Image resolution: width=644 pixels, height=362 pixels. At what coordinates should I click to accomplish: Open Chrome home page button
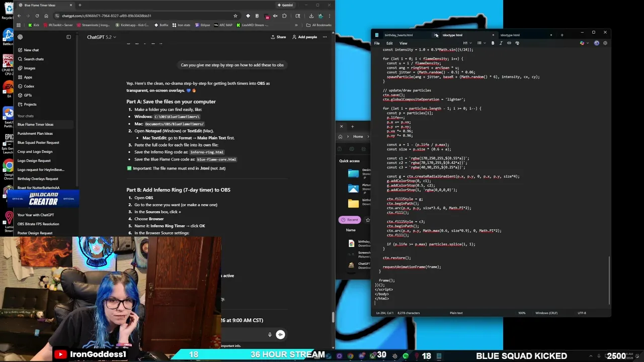[x=46, y=16]
